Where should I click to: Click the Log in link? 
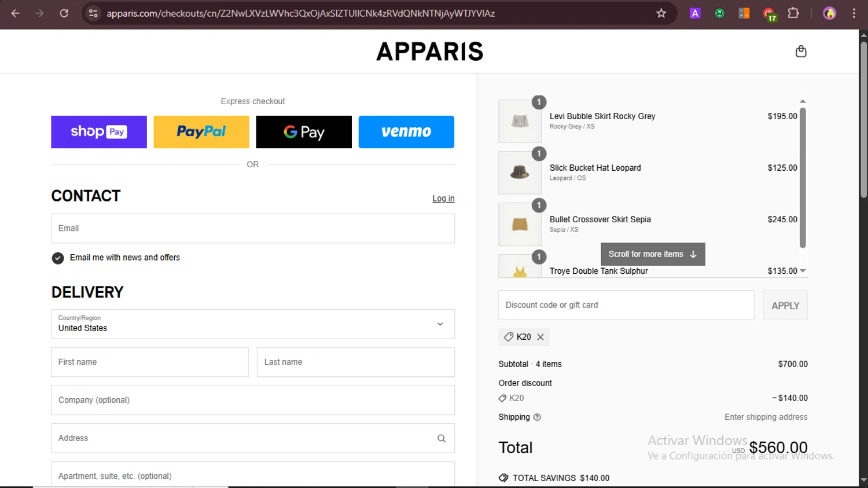pos(443,199)
